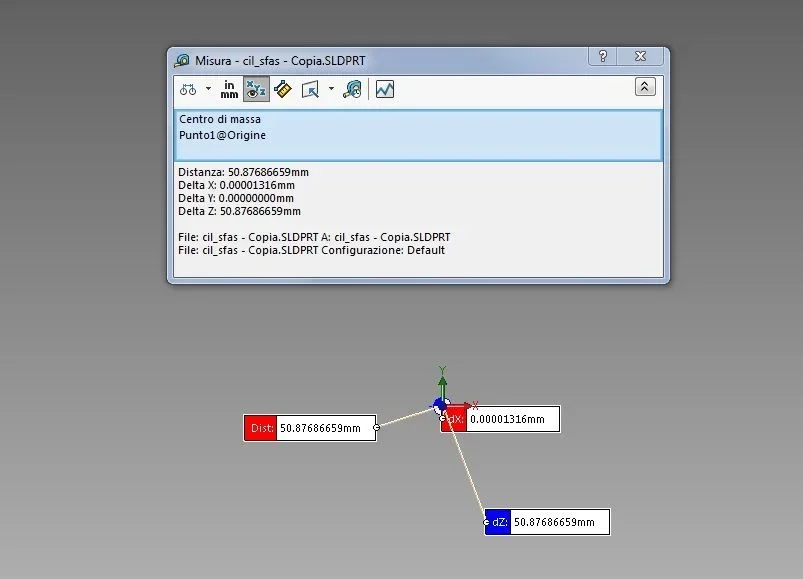
Task: Click the create sensor graph icon
Action: [385, 89]
